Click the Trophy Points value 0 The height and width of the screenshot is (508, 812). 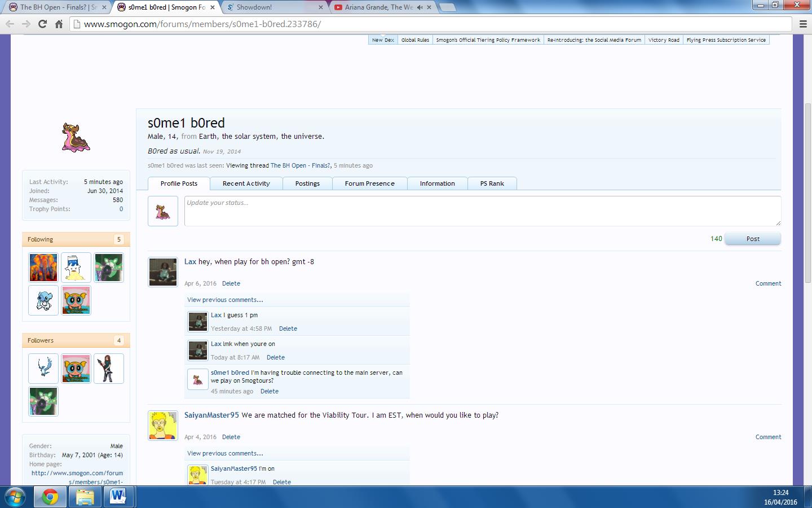pyautogui.click(x=121, y=209)
